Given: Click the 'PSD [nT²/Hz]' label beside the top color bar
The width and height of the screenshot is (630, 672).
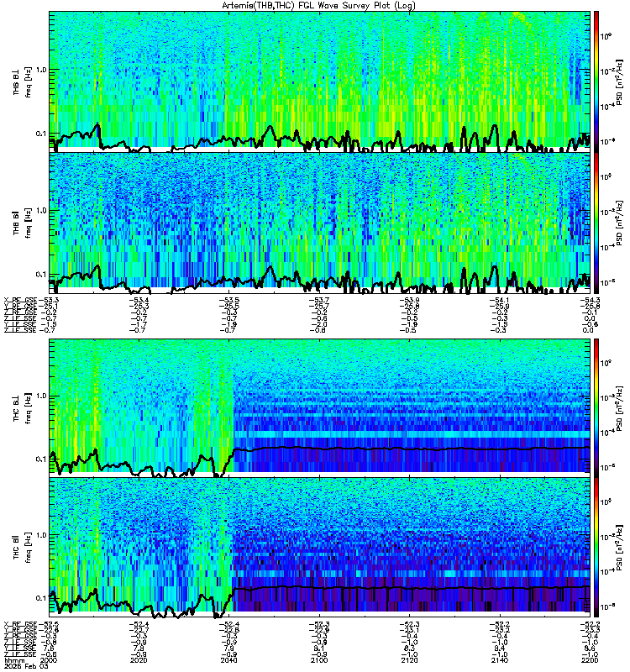Looking at the screenshot, I should [x=620, y=81].
